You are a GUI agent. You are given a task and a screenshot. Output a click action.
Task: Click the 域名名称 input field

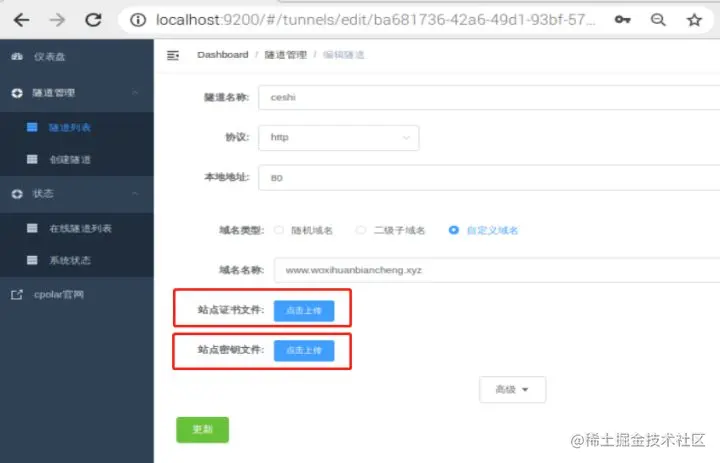tap(497, 270)
